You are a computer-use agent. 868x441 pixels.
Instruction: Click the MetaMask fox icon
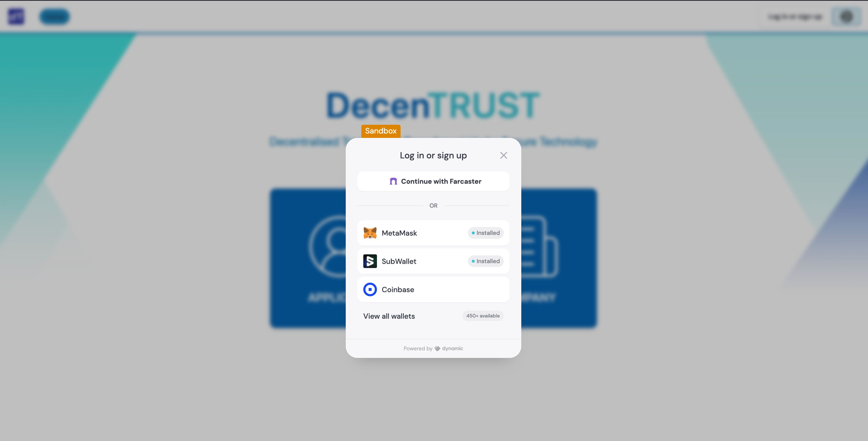coord(370,232)
